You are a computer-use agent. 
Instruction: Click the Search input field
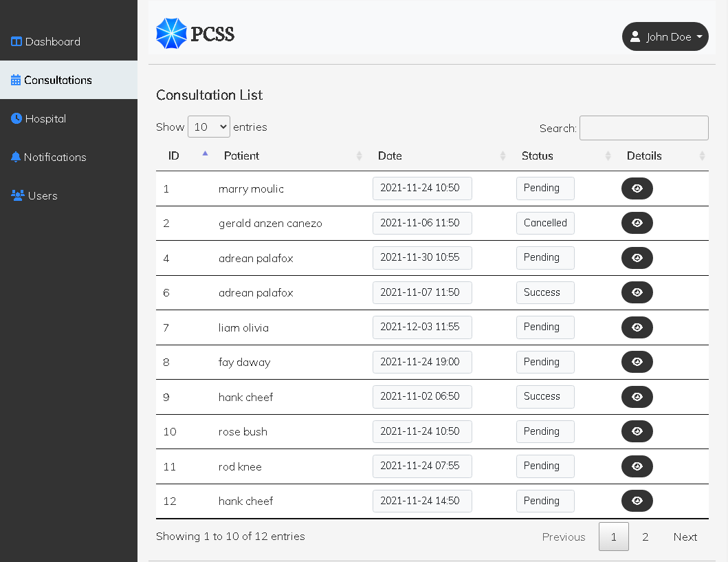[x=643, y=128]
